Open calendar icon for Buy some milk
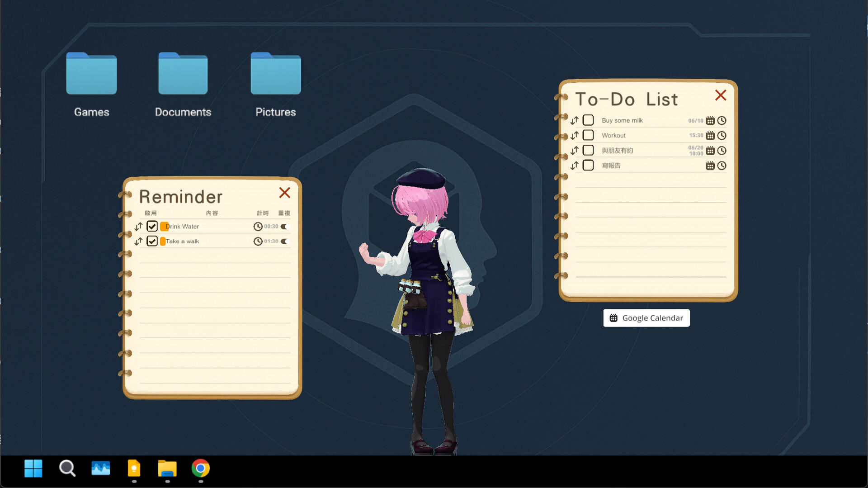868x488 pixels. coord(710,121)
